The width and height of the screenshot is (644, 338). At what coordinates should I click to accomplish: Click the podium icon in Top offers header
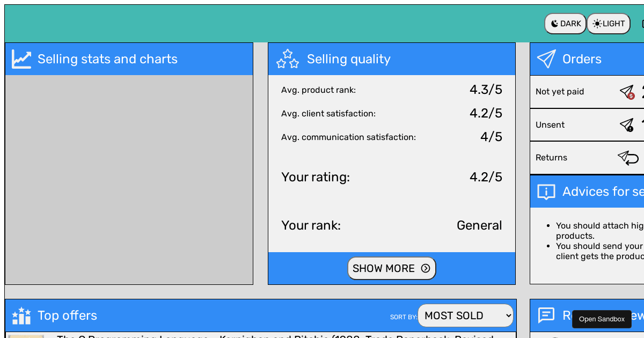21,315
